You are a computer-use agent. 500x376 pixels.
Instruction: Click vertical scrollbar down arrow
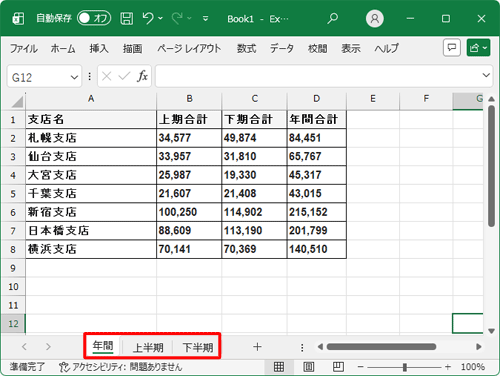(x=491, y=331)
